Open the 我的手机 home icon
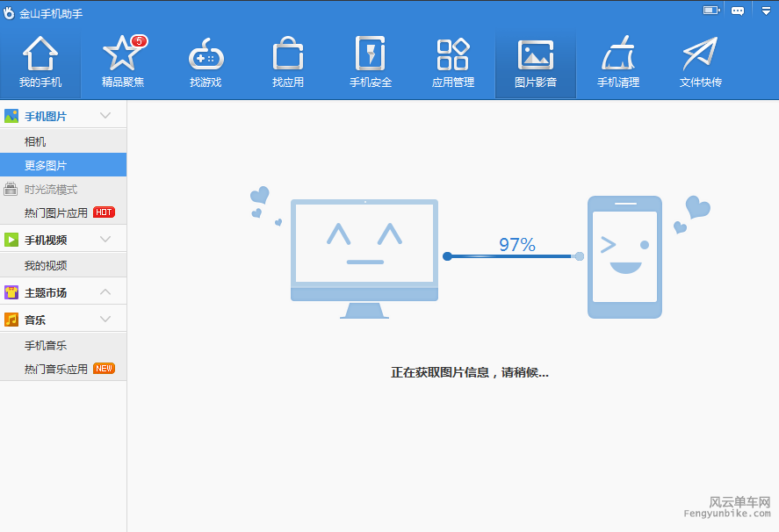 click(40, 55)
